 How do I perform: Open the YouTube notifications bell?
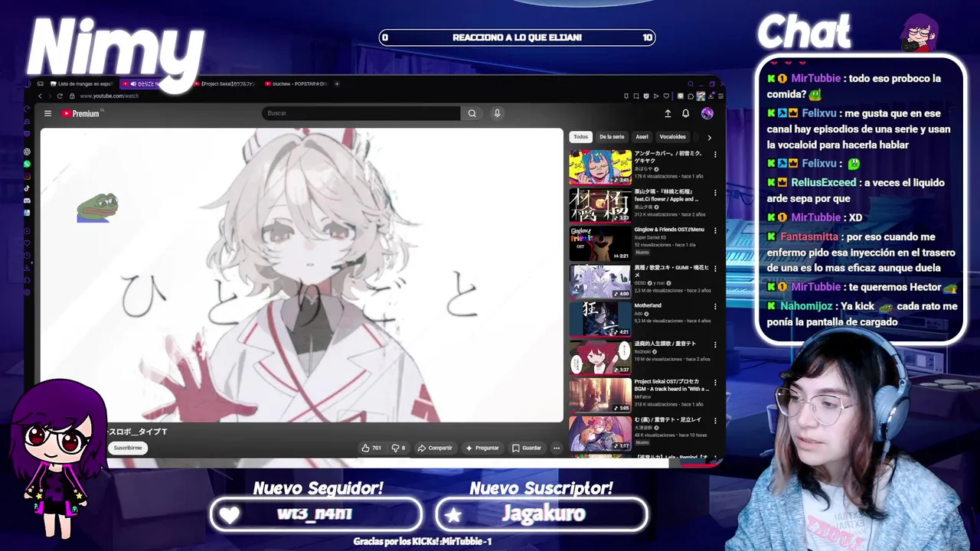click(x=685, y=113)
